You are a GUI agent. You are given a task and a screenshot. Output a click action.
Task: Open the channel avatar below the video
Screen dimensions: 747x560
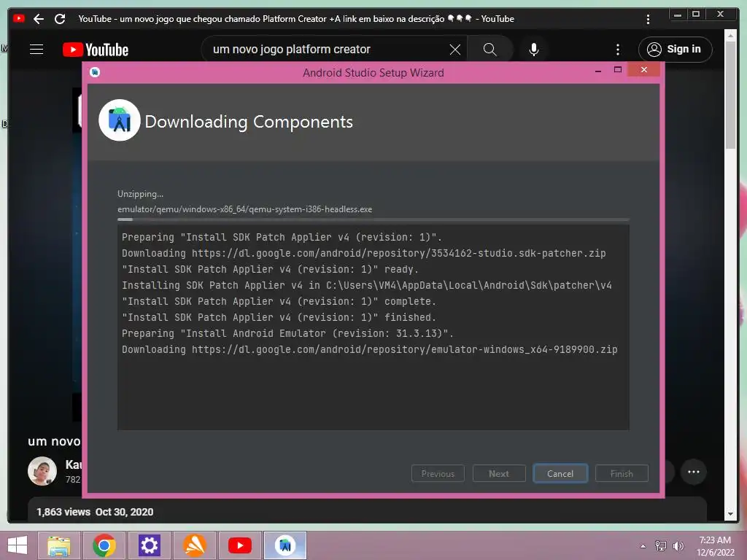tap(42, 471)
